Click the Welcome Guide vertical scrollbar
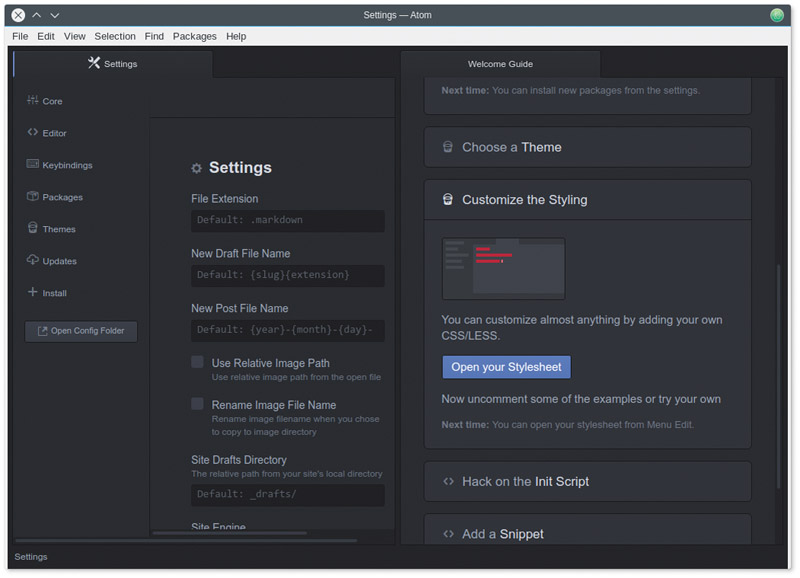The width and height of the screenshot is (800, 578). 779,376
